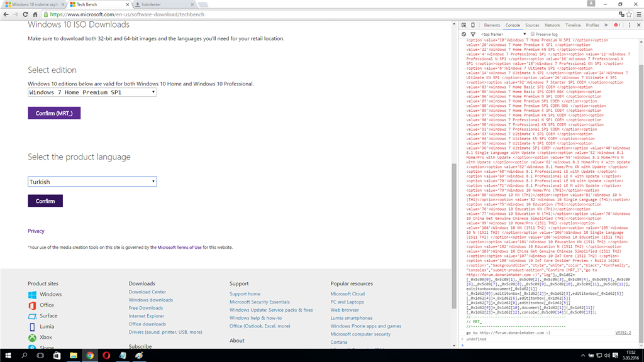The height and width of the screenshot is (362, 644).
Task: Close the Tech Bench browser tab
Action: tap(127, 4)
